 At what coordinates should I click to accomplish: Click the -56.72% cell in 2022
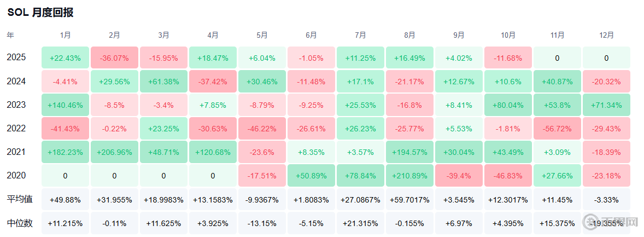coord(558,129)
